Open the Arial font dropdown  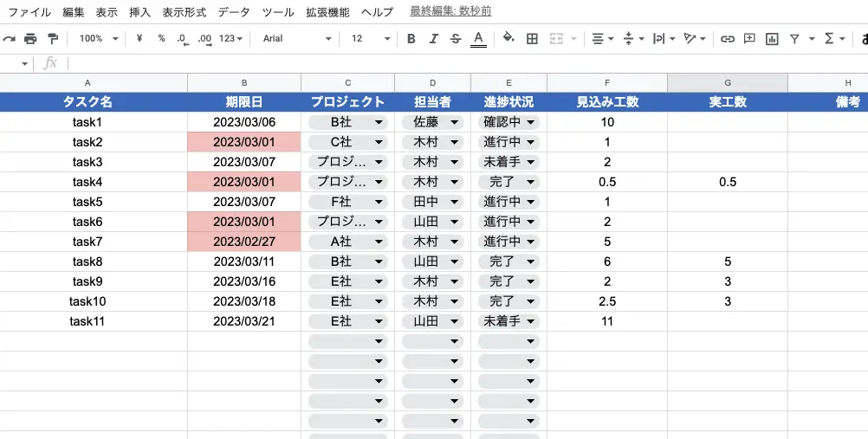[297, 38]
